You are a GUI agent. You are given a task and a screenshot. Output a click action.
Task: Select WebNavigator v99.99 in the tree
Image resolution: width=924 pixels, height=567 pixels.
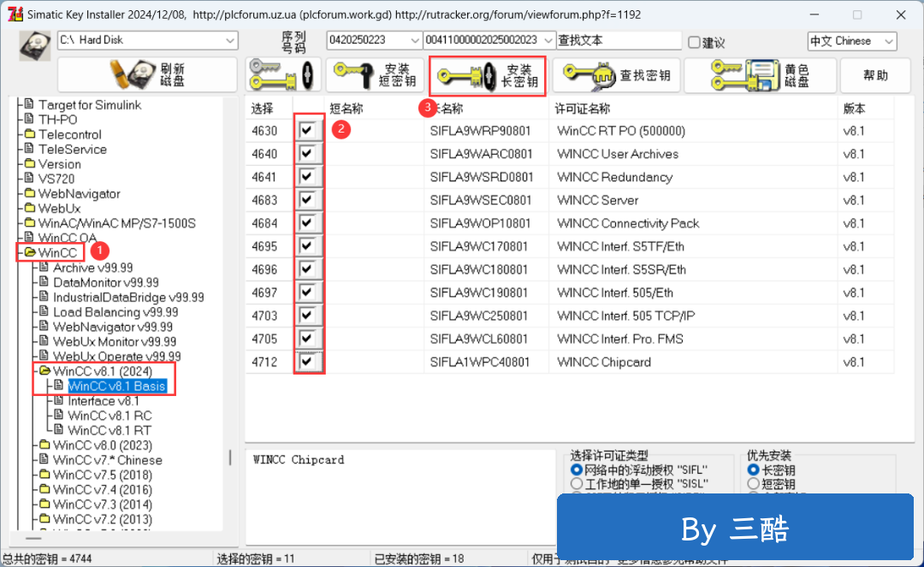click(x=113, y=327)
